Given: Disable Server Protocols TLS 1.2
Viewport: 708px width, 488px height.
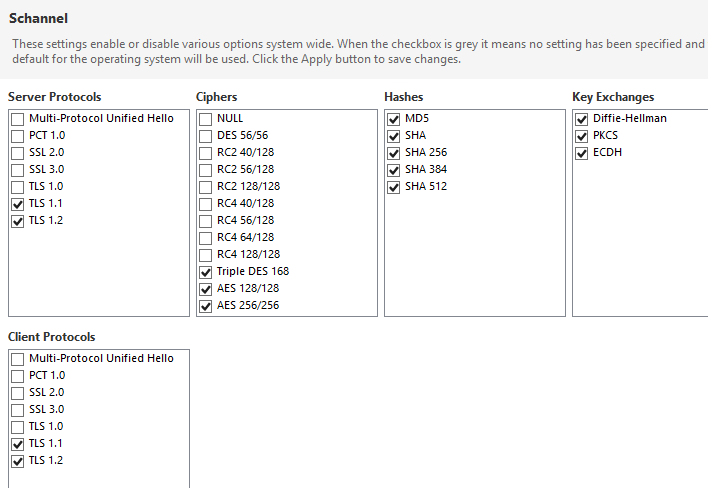Looking at the screenshot, I should click(x=18, y=221).
